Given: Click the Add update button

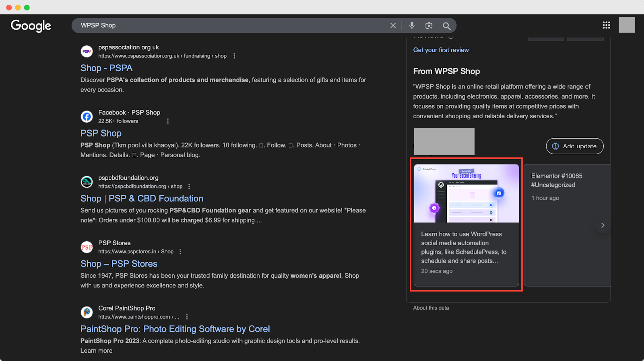Looking at the screenshot, I should pos(574,146).
